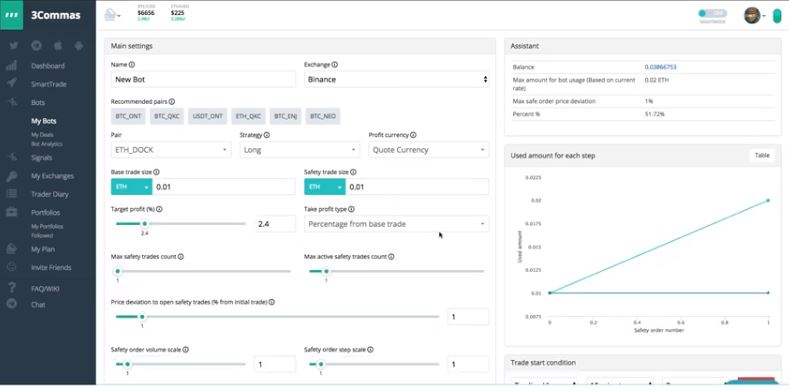Screen dimensions: 789x390
Task: Click info icon beside Safety order volume scale
Action: pos(186,350)
